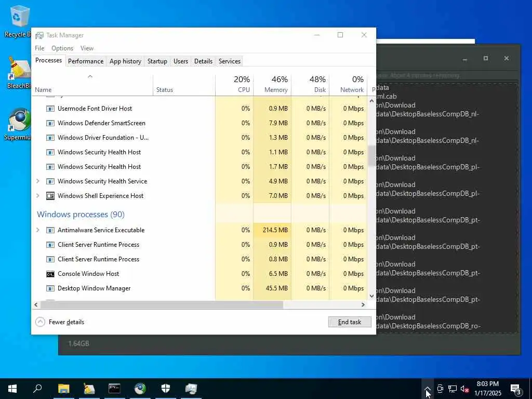Open Windows Security shield in taskbar
This screenshot has height=399, width=532.
click(x=165, y=389)
